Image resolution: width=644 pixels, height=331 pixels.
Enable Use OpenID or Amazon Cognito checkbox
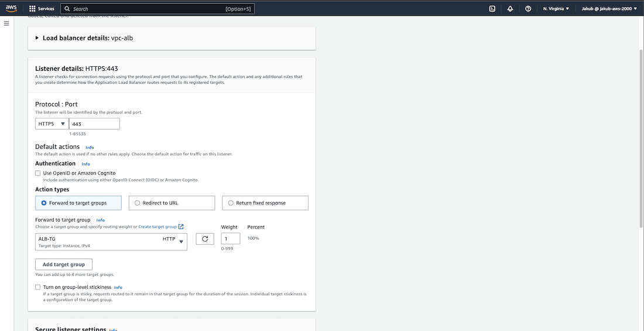pos(38,173)
